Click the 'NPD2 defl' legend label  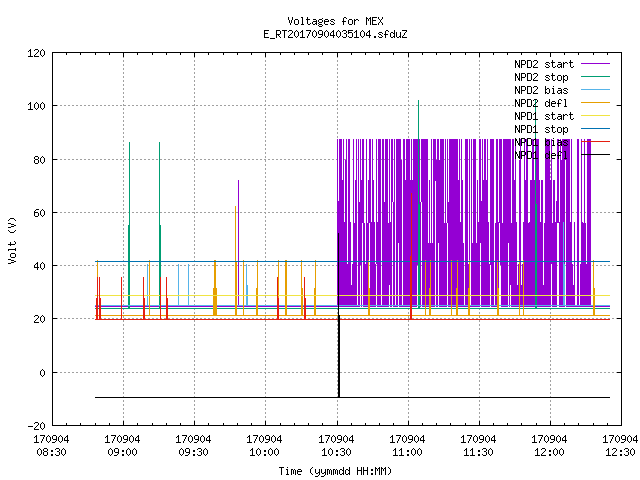[x=541, y=103]
